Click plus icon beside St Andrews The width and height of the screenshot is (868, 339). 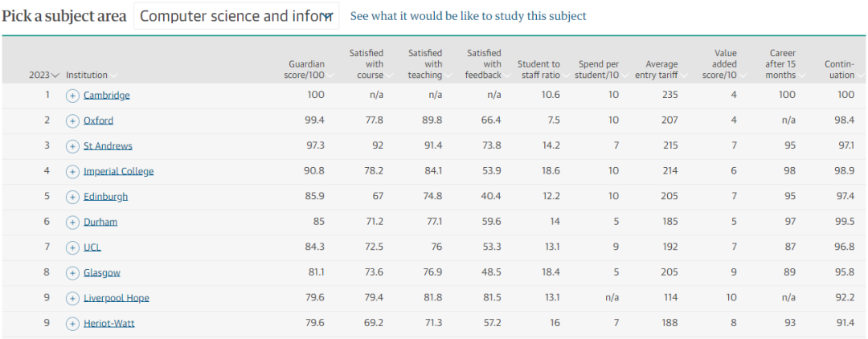(72, 146)
